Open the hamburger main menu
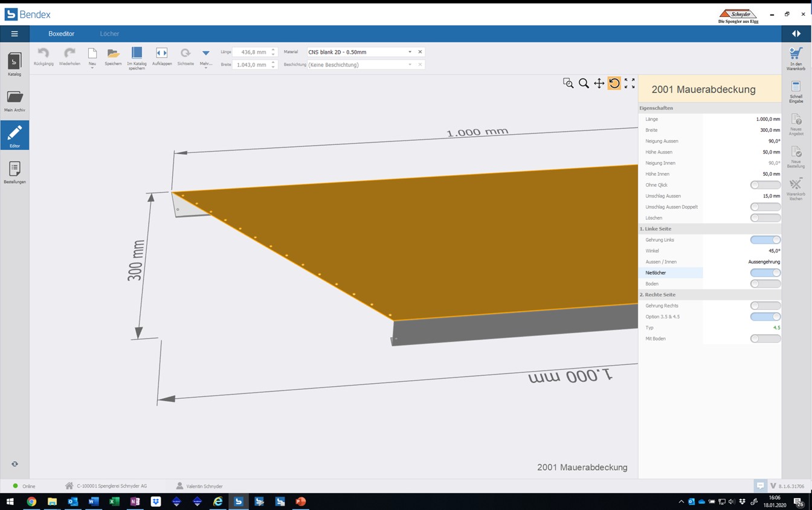 tap(14, 34)
